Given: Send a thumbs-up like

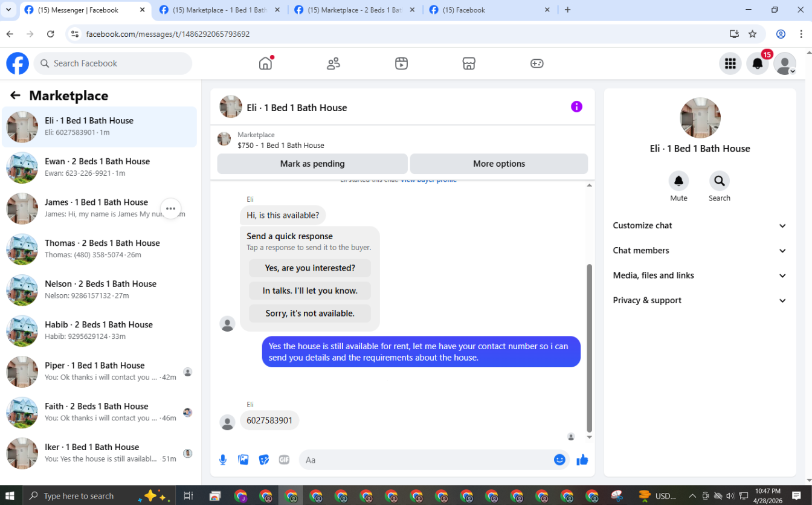Looking at the screenshot, I should point(582,460).
